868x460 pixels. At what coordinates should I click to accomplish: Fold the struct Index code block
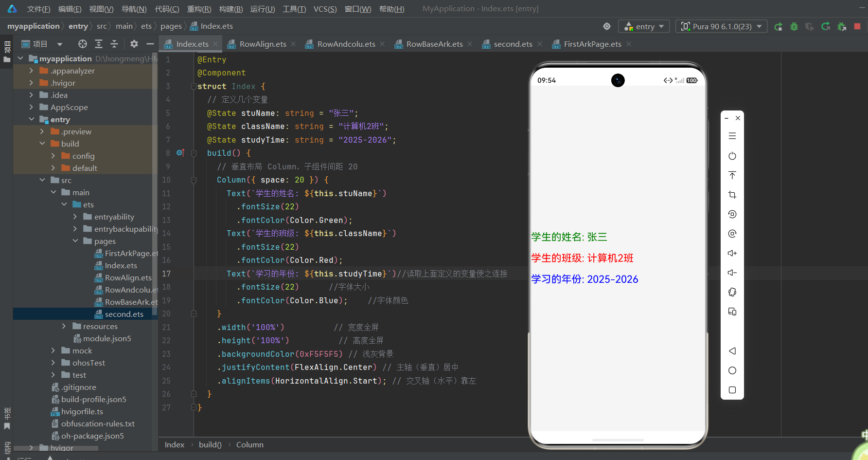pyautogui.click(x=194, y=86)
